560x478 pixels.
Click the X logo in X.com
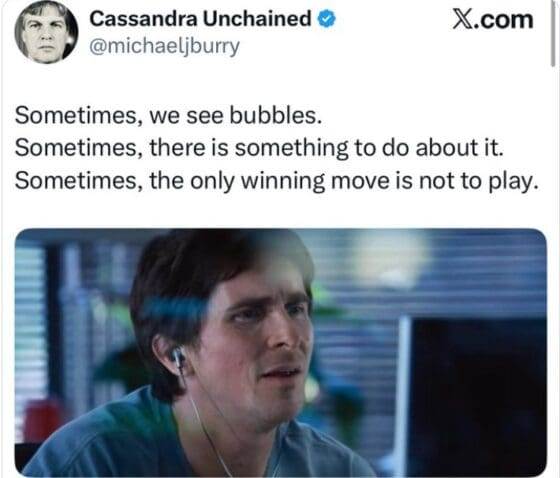462,19
